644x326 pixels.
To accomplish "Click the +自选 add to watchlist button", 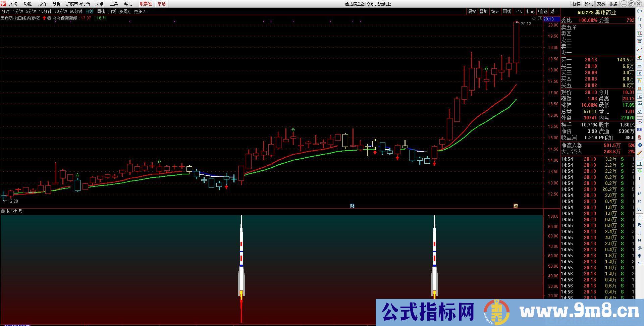I will coord(542,11).
